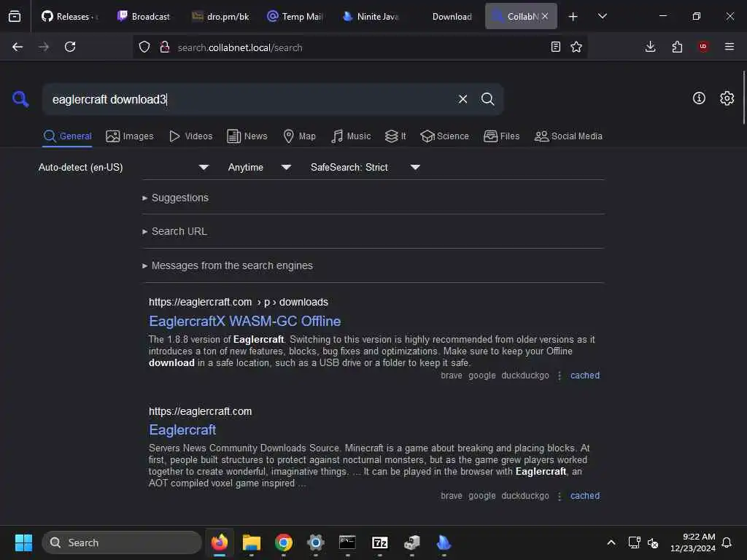Click the page vertical scrollbar
The width and height of the screenshot is (747, 560).
(743, 98)
